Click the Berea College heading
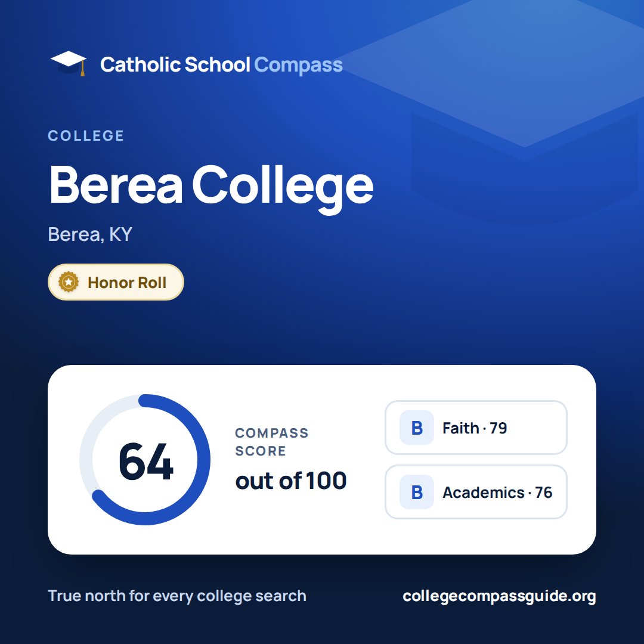The image size is (644, 644). [x=212, y=185]
